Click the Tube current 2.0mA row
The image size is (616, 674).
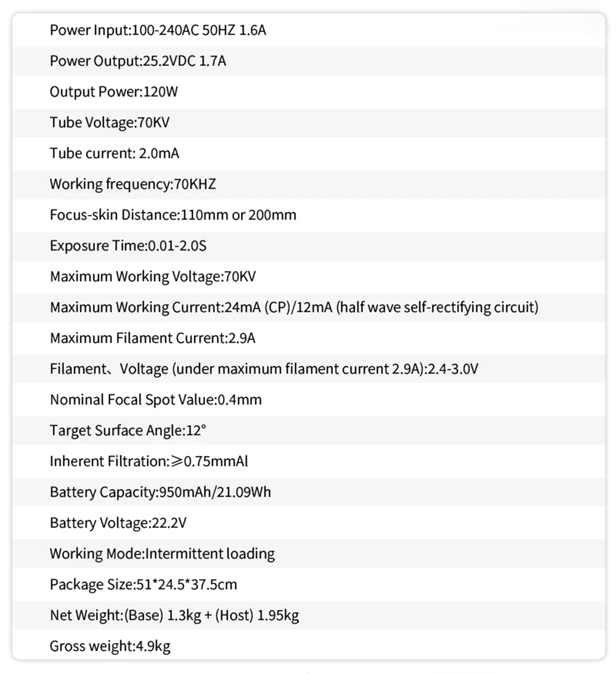[x=115, y=153]
